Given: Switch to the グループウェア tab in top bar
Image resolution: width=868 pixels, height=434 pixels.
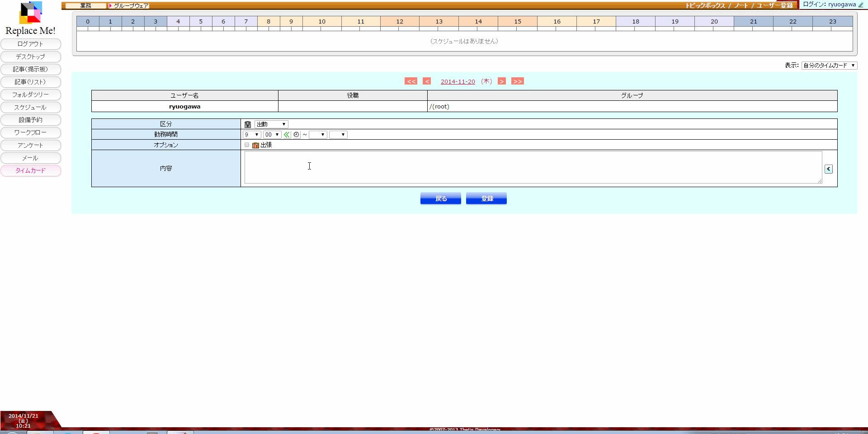Looking at the screenshot, I should click(129, 6).
